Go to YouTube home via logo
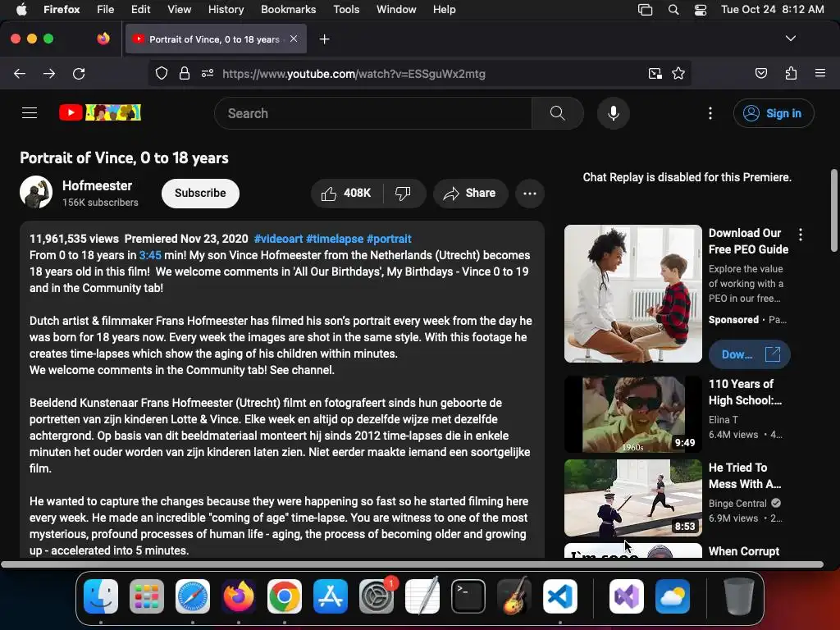This screenshot has height=630, width=840. 100,112
